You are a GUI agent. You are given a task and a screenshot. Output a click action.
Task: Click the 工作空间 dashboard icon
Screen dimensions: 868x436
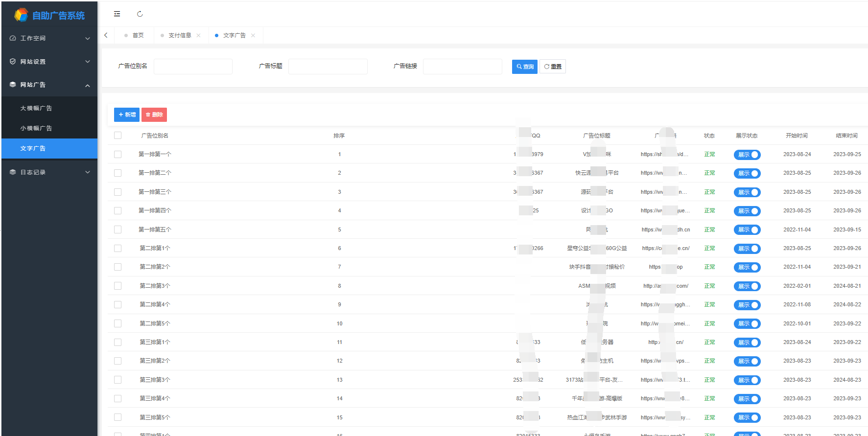(13, 38)
